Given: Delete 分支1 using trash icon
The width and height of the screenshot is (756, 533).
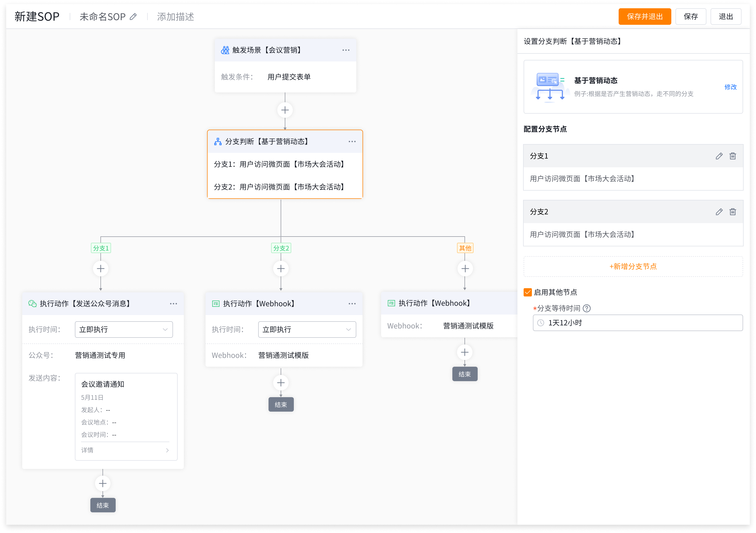Looking at the screenshot, I should (x=733, y=156).
